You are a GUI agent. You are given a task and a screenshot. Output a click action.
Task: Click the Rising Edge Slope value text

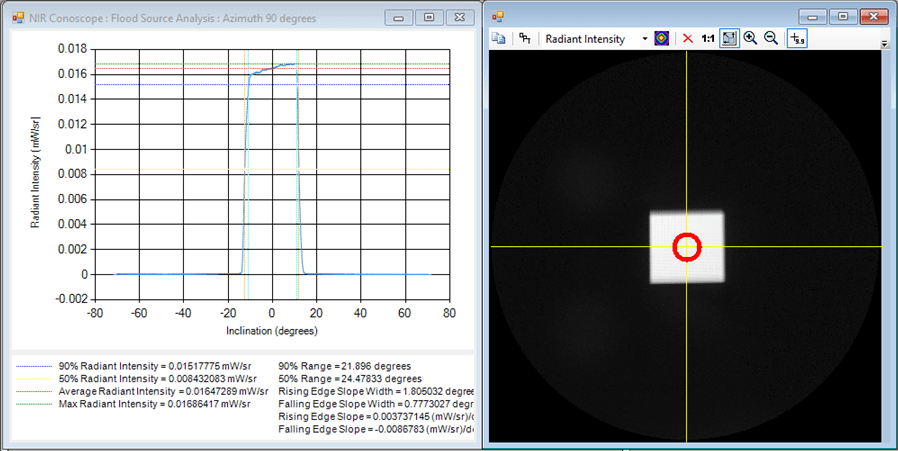(x=376, y=417)
